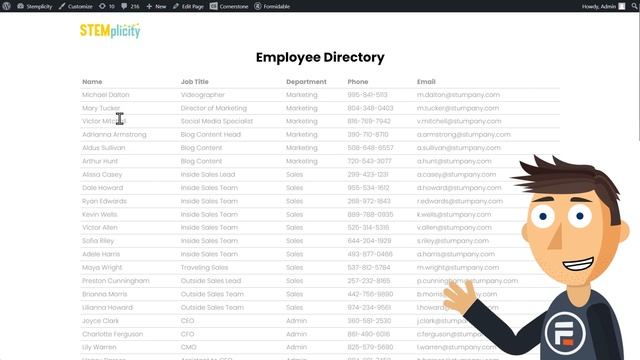Click the CMO job title cell
Image resolution: width=640 pixels, height=360 pixels.
[x=189, y=347]
